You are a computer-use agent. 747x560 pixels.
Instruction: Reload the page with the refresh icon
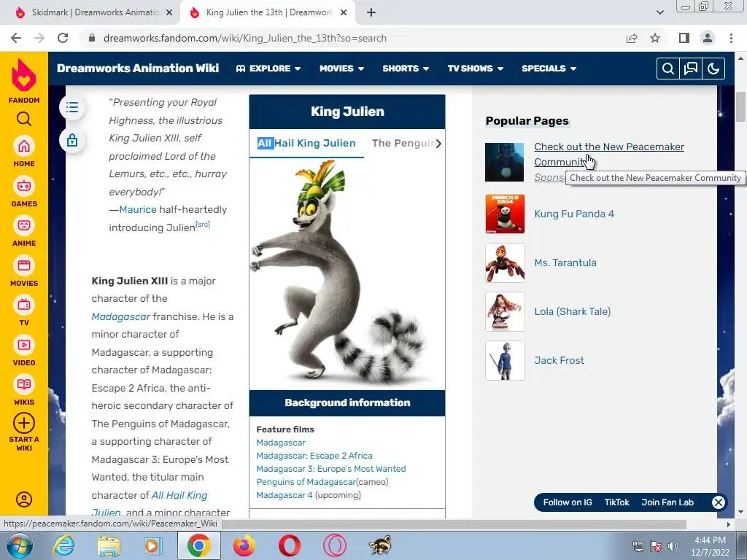pos(63,38)
